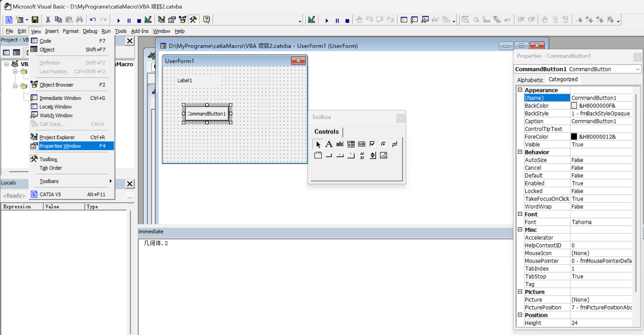Click the BackColor white color swatch
The image size is (644, 335).
pyautogui.click(x=574, y=106)
